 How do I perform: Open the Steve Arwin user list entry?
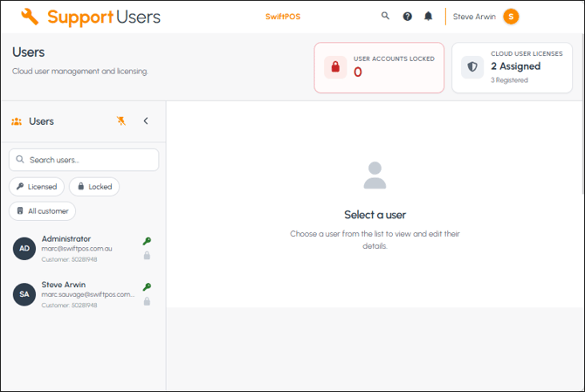[x=84, y=294]
